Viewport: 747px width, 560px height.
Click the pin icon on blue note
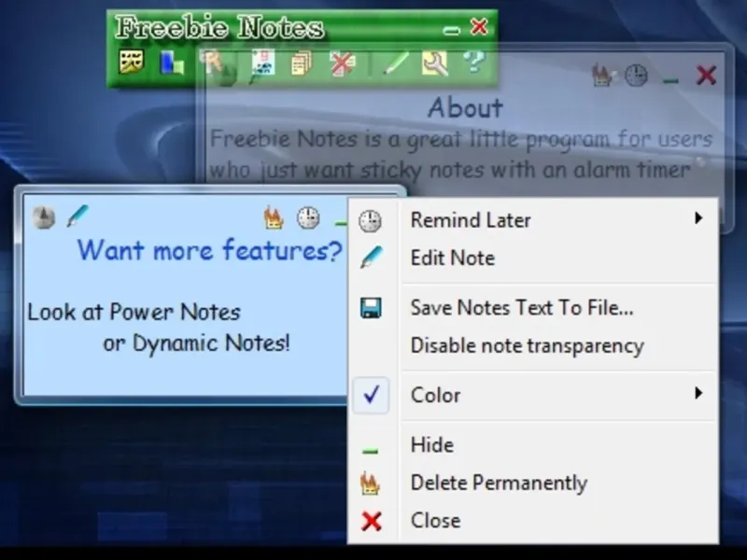[x=44, y=217]
